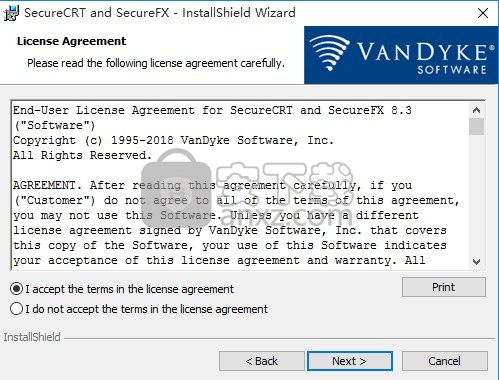The image size is (499, 380).
Task: Click the license scrollbar thumb
Action: [476, 127]
